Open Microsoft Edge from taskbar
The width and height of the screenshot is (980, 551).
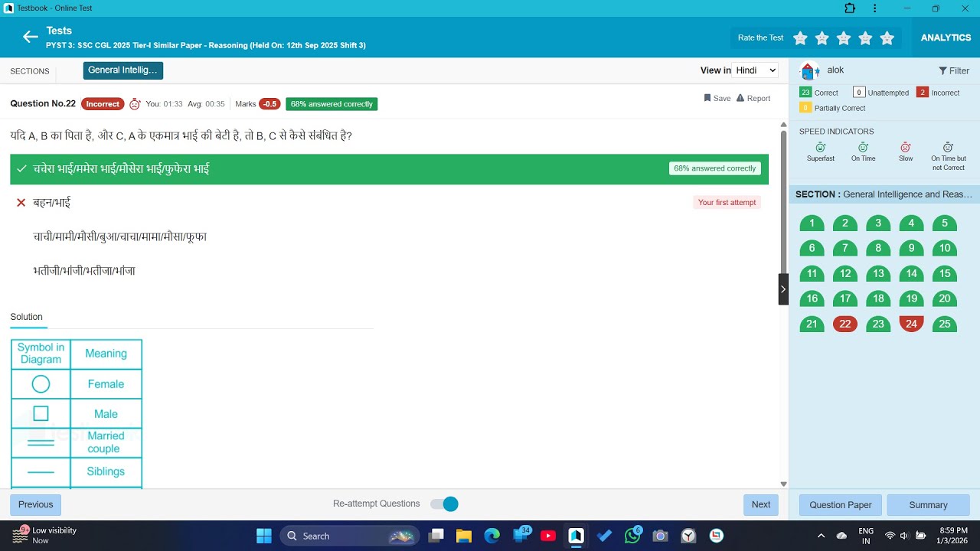click(492, 536)
